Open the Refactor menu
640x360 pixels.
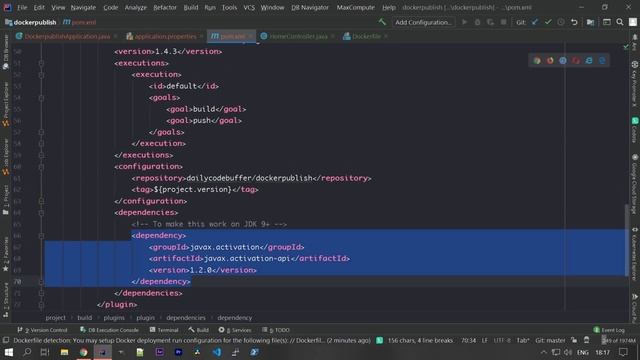(165, 7)
